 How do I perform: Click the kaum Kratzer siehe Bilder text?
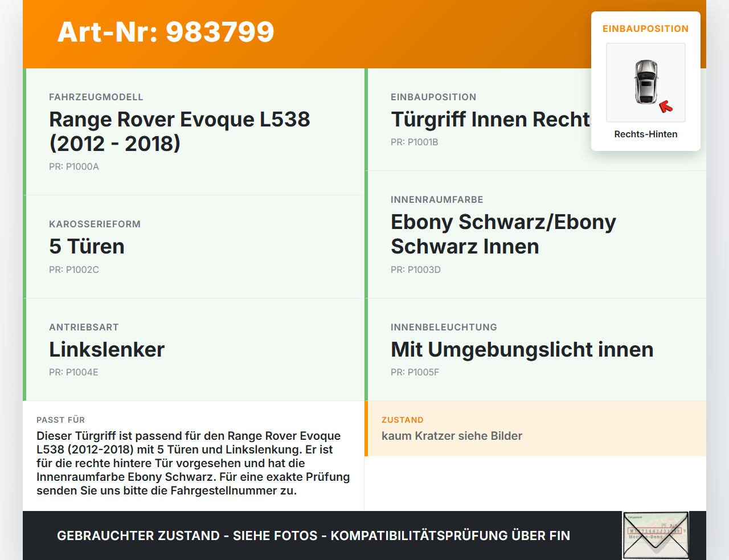(x=452, y=436)
